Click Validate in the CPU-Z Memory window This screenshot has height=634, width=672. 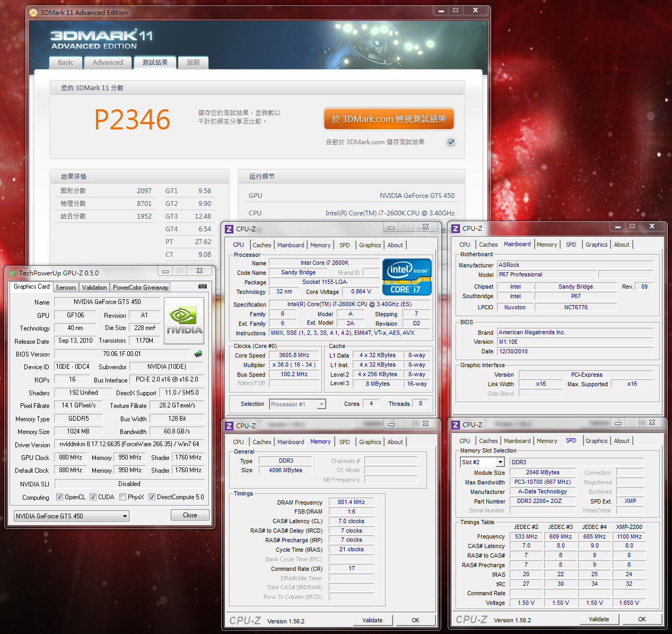tap(372, 620)
